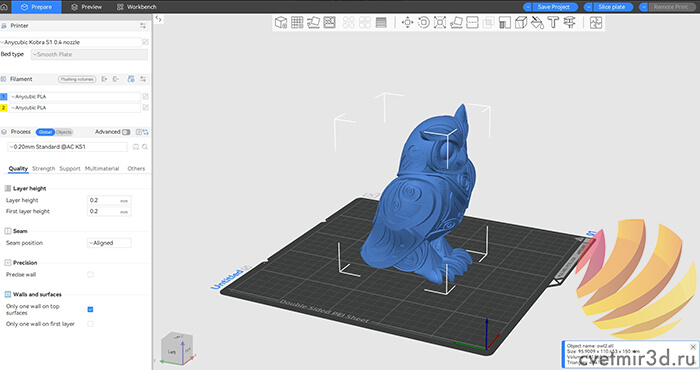Switch to the Workbench tab
700x370 pixels.
coord(137,7)
